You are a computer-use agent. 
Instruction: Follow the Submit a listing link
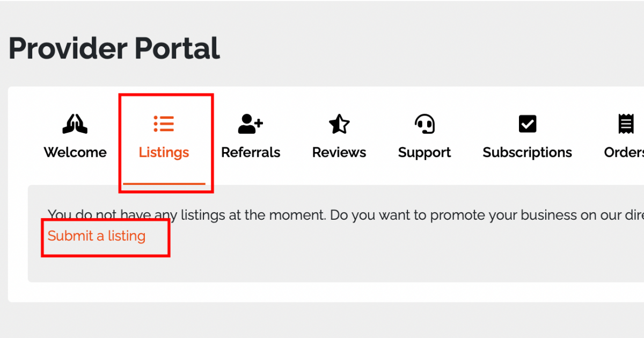97,236
